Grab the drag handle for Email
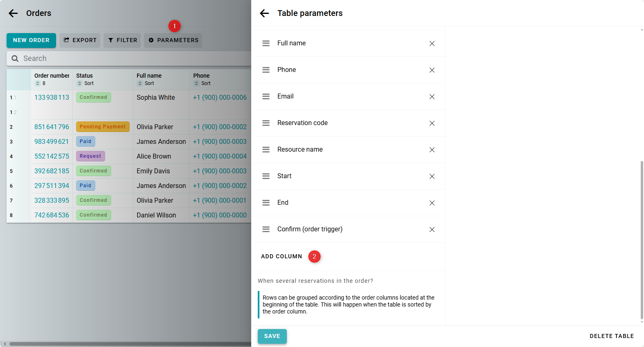Screen dimensions: 644x347 coord(266,96)
